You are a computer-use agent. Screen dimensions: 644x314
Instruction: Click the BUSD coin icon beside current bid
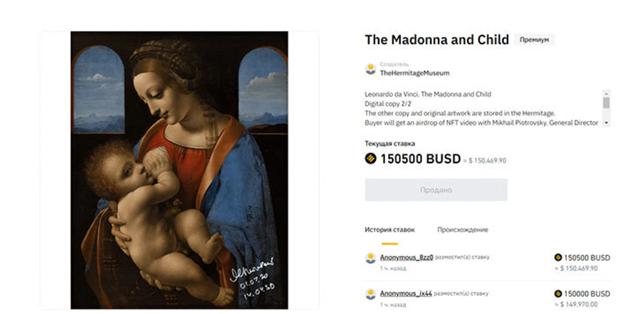point(371,159)
